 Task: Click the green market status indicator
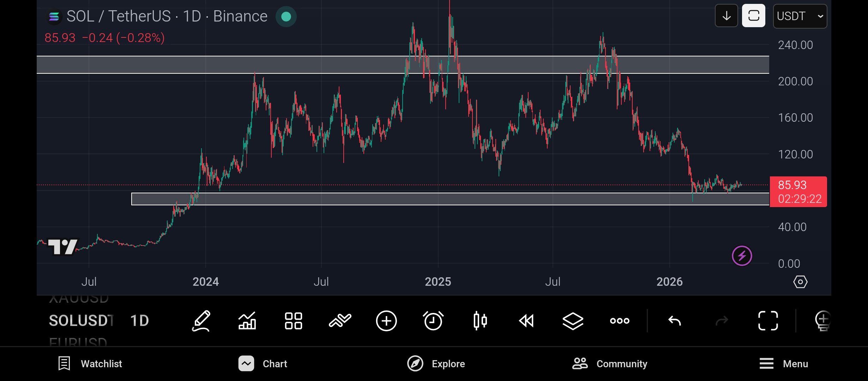point(286,17)
